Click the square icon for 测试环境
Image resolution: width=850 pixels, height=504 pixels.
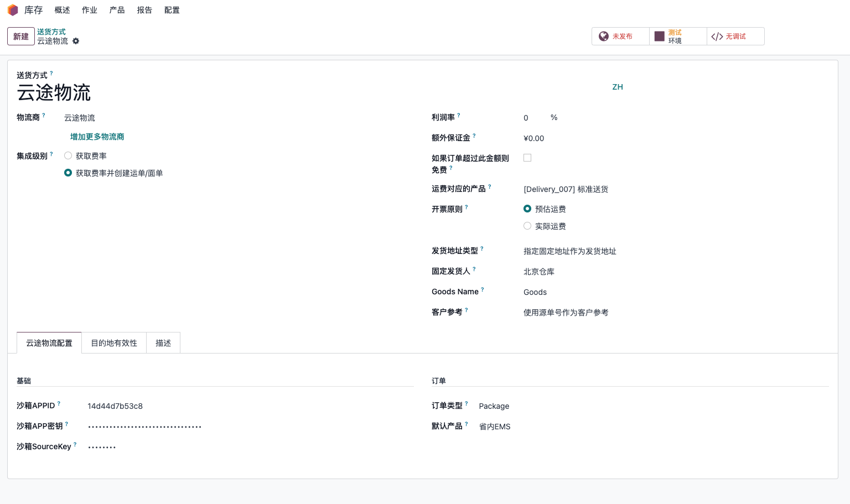659,36
